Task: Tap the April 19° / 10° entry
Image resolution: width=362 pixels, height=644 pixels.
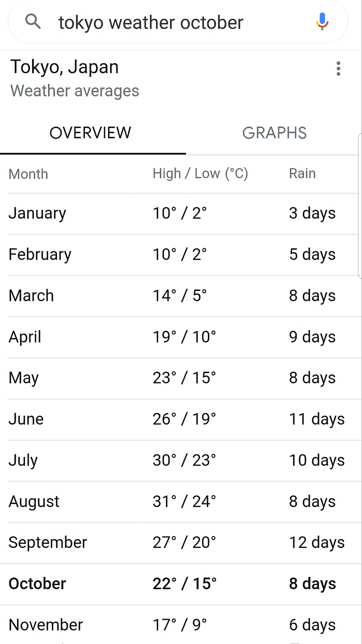Action: tap(184, 337)
